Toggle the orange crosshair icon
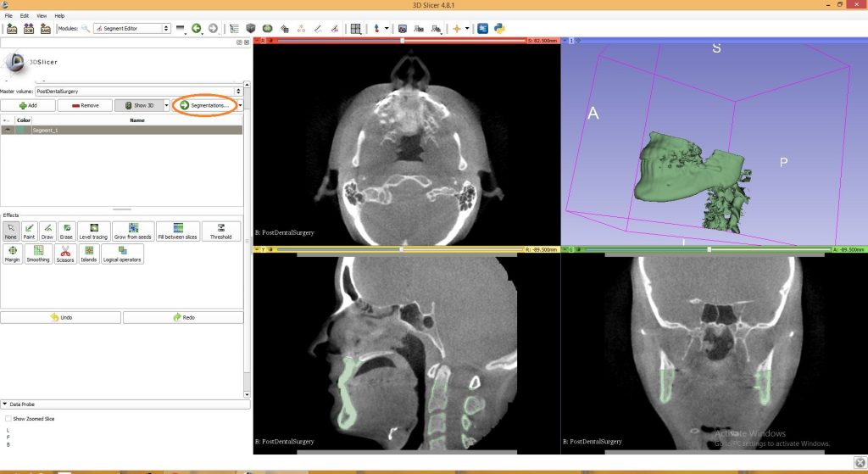This screenshot has width=868, height=474. click(x=457, y=28)
